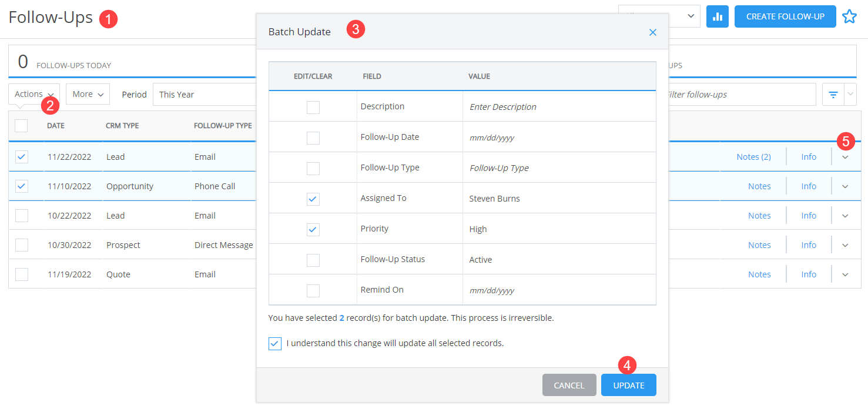Open Info for 11/19/2022 Quote row
The width and height of the screenshot is (868, 409).
click(809, 274)
